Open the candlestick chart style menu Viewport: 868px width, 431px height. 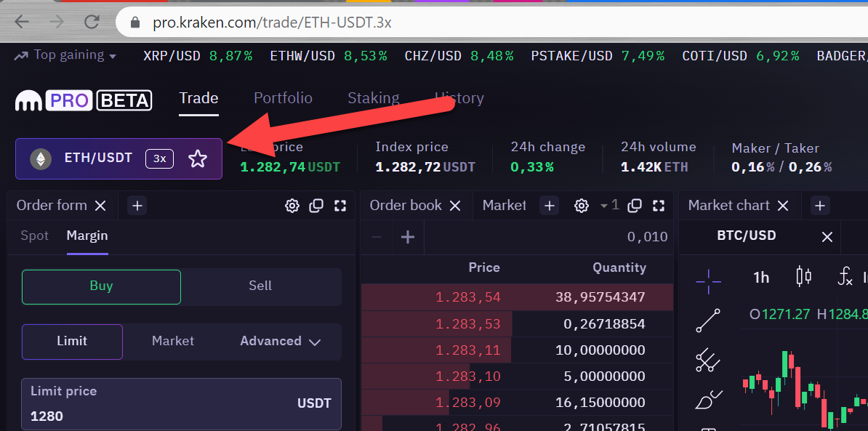(x=803, y=276)
